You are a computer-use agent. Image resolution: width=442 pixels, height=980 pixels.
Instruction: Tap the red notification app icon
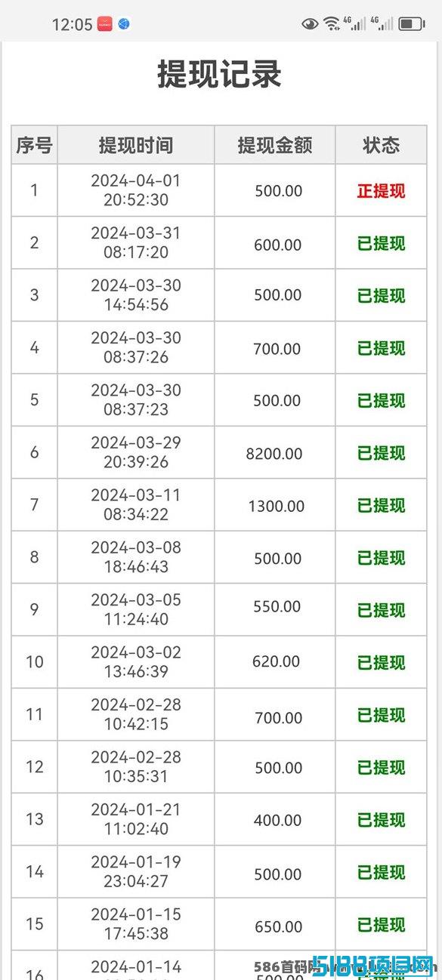105,24
